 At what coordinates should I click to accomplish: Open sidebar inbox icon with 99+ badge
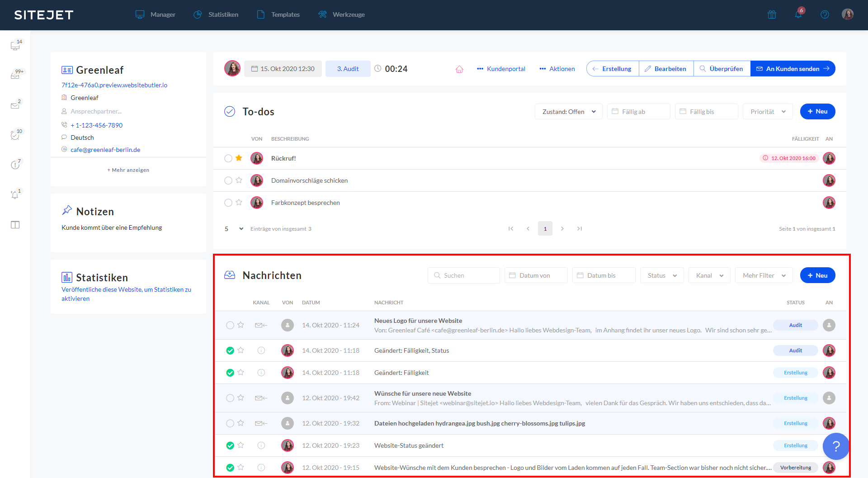point(16,75)
